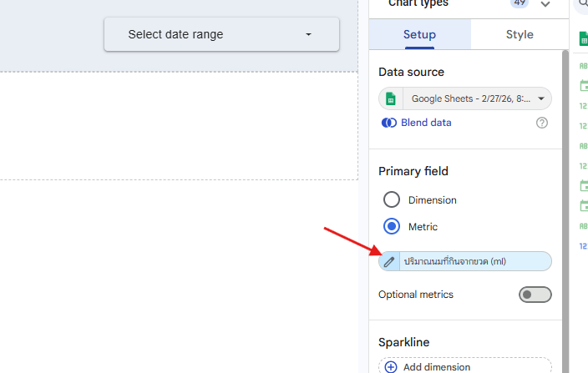Select the Dimension radio button
The height and width of the screenshot is (373, 588).
point(392,200)
